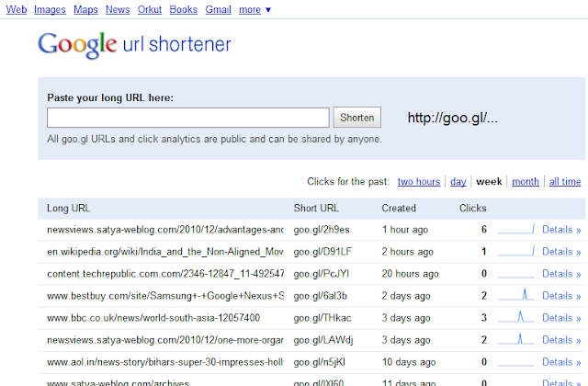
Task: Click the www.bbc.co.uk world-south-asia long URL
Action: [x=153, y=318]
